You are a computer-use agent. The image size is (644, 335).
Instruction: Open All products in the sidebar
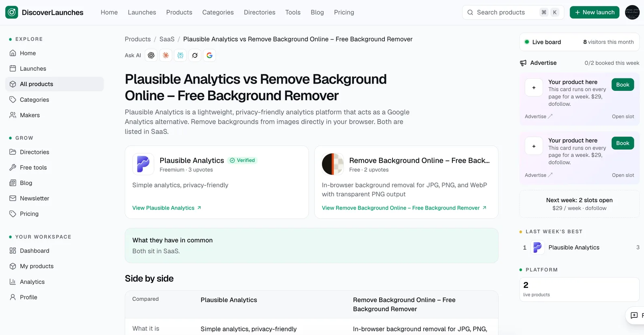[x=54, y=84]
